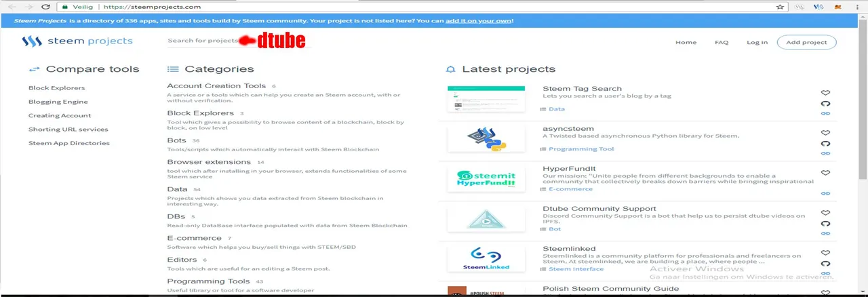868x297 pixels.
Task: Click the heart icon for asyncsteem
Action: pyautogui.click(x=825, y=133)
